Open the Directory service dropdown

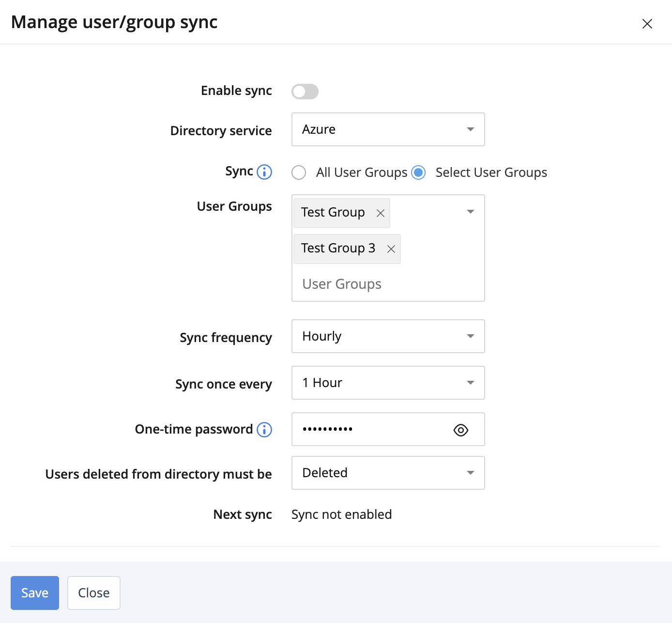(x=388, y=129)
